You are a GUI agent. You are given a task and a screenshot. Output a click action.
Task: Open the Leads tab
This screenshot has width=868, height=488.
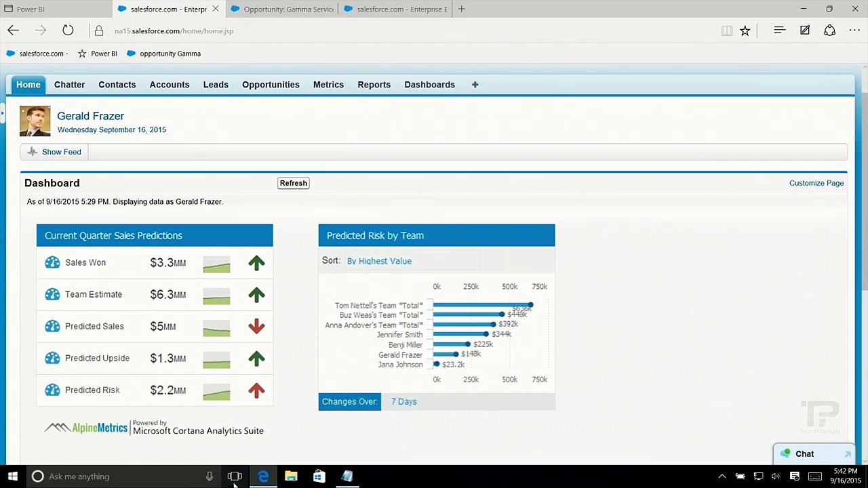tap(216, 85)
